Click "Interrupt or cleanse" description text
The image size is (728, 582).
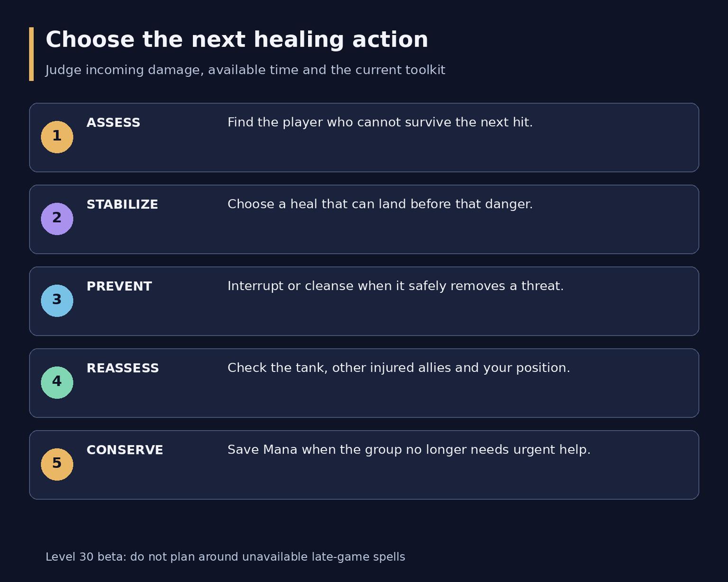pyautogui.click(x=396, y=286)
